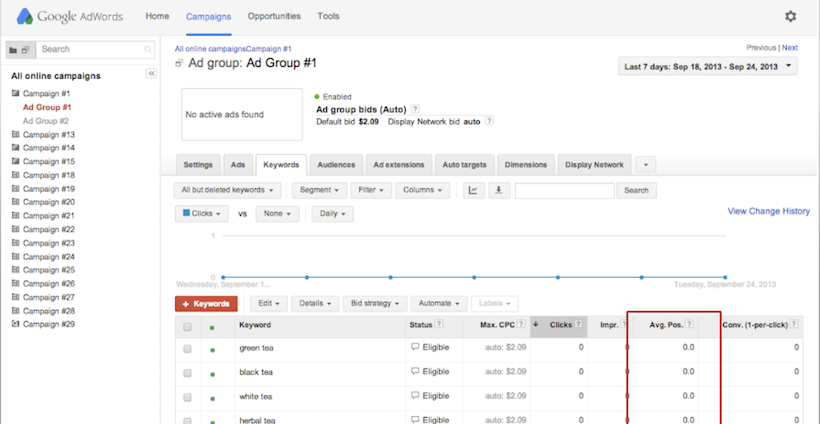Switch to the Ad extensions tab
Screen dimensions: 820x424
[399, 165]
